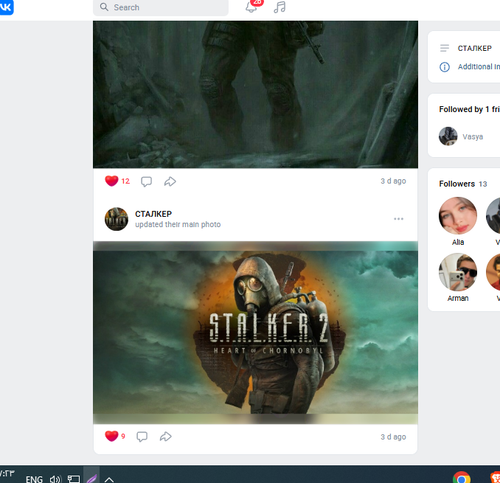The height and width of the screenshot is (483, 500).
Task: Open the dark soldier artwork photo
Action: pos(255,94)
